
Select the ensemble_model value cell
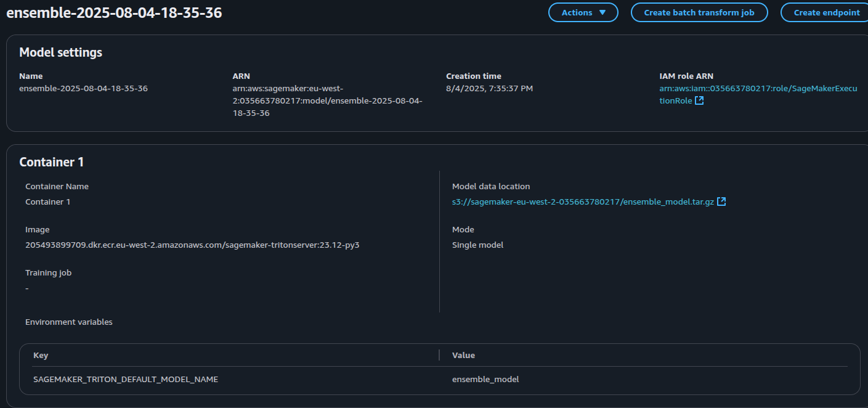(485, 379)
